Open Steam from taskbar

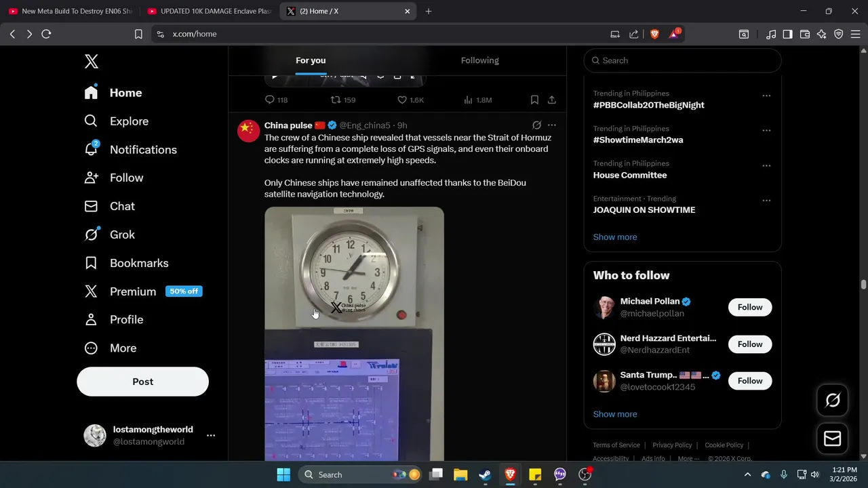[485, 474]
